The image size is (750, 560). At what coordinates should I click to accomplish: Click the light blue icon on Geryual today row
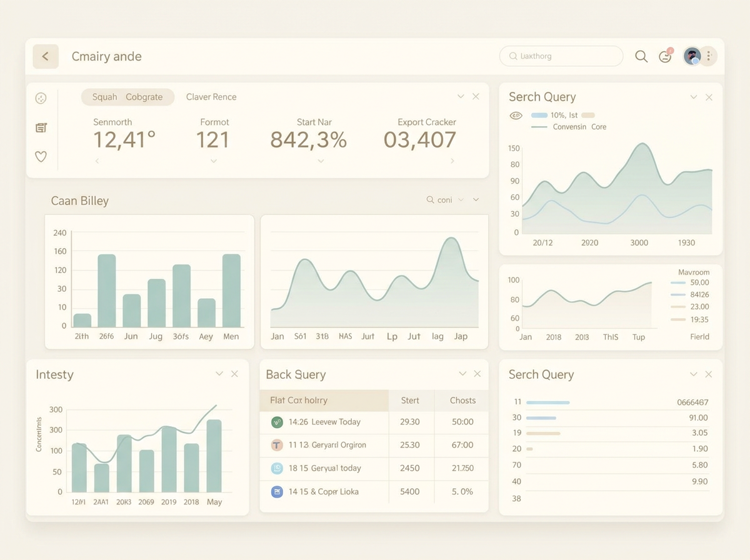pyautogui.click(x=277, y=468)
